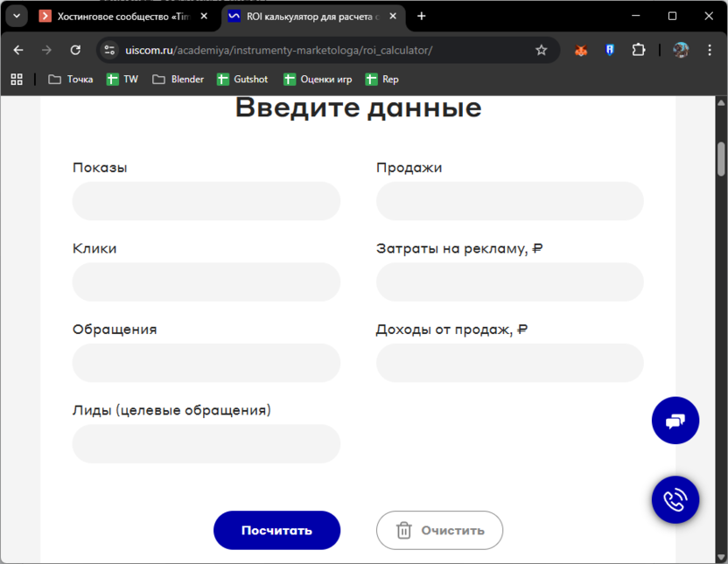Click inside the Показы input field

point(206,201)
